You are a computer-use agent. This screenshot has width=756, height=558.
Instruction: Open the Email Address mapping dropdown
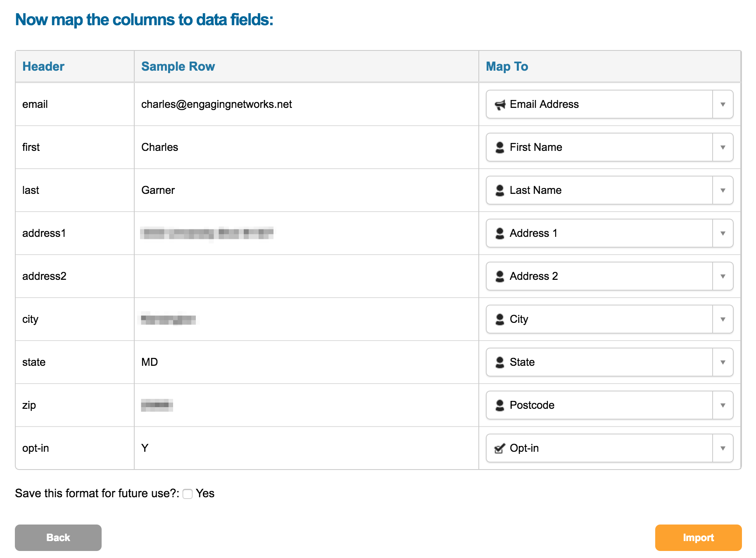point(723,104)
